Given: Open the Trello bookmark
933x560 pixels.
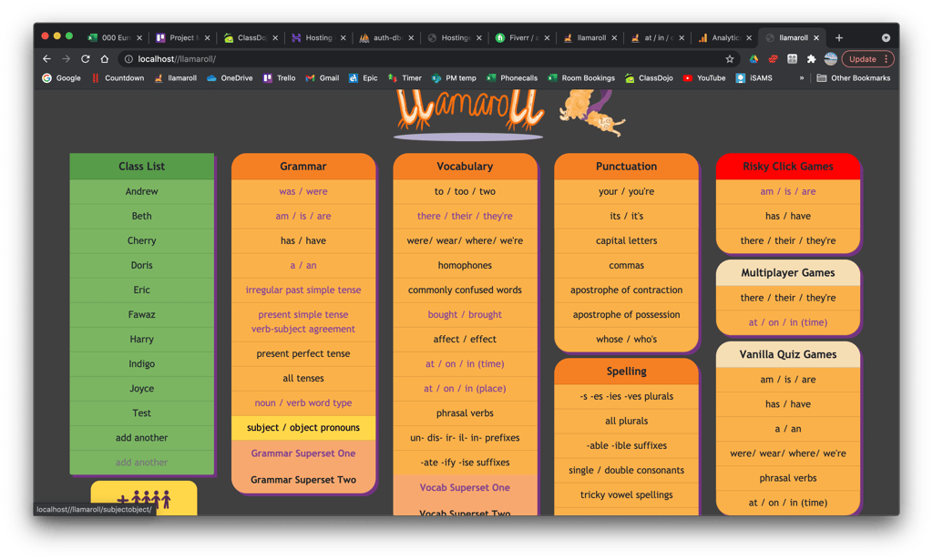Looking at the screenshot, I should 279,78.
